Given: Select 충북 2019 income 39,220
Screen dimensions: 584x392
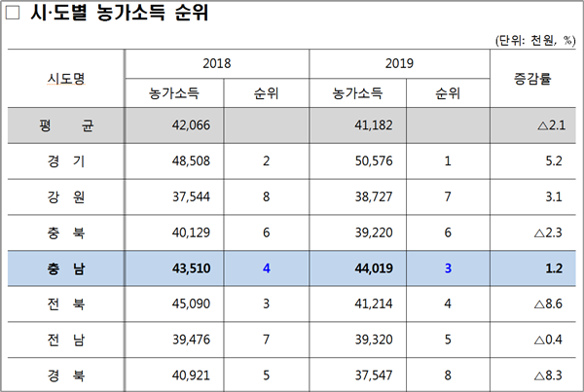Looking at the screenshot, I should (x=374, y=232).
